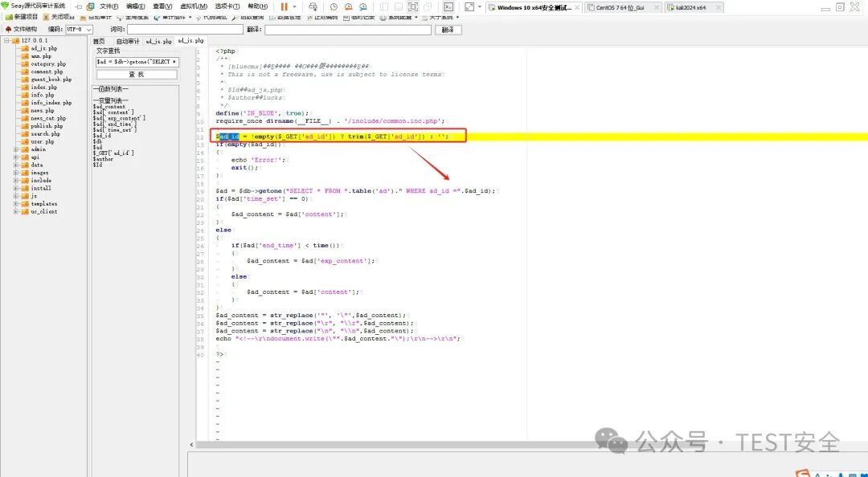Collapse the 127.0.0.1 root tree node
868x477 pixels.
pyautogui.click(x=6, y=41)
